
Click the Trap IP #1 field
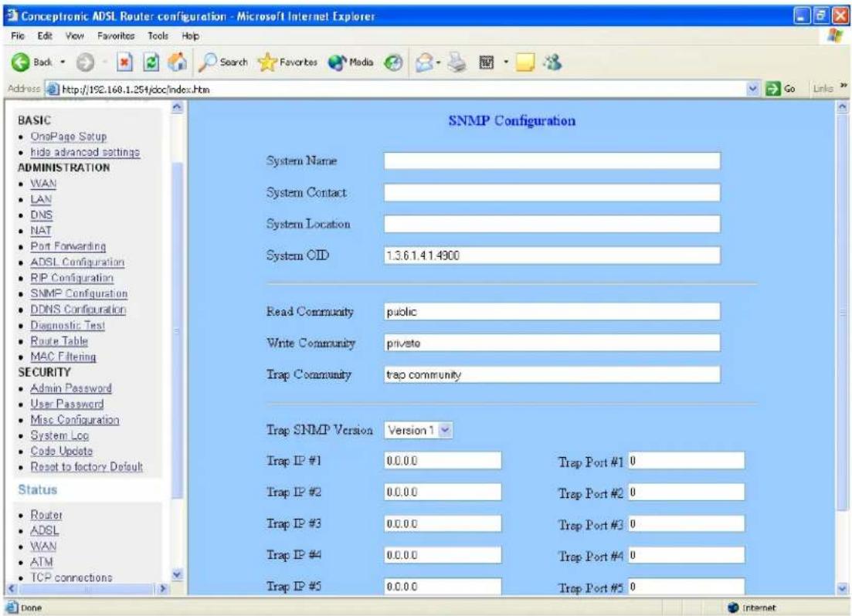443,461
